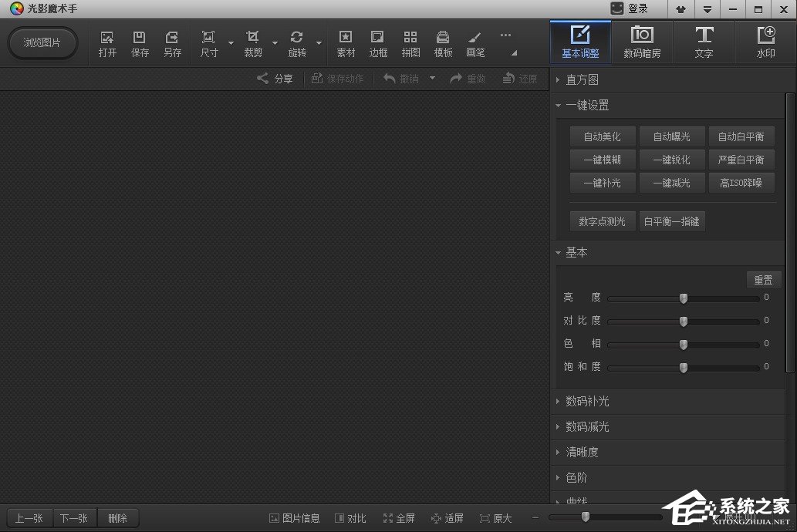Viewport: 797px width, 532px height.
Task: Click the Auto Beautify (自动美化) button
Action: (x=602, y=136)
